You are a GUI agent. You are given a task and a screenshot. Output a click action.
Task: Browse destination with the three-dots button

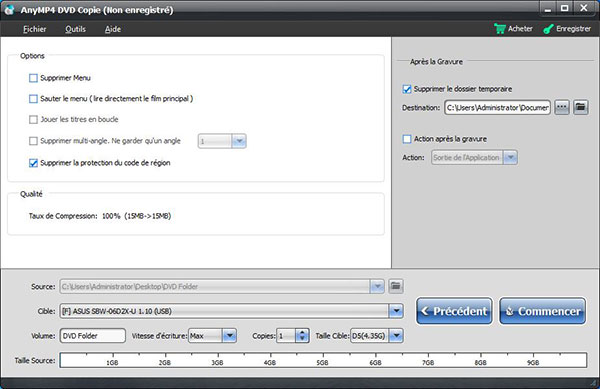point(562,107)
